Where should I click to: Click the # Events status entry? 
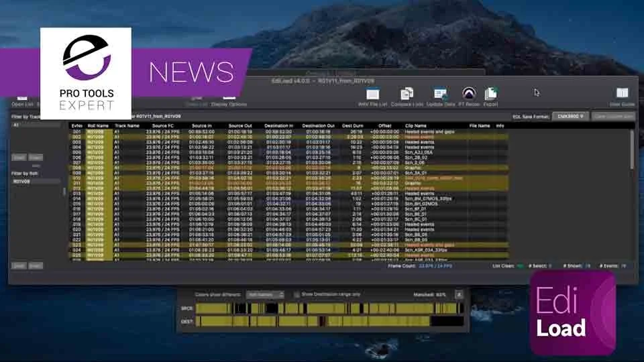[613, 266]
